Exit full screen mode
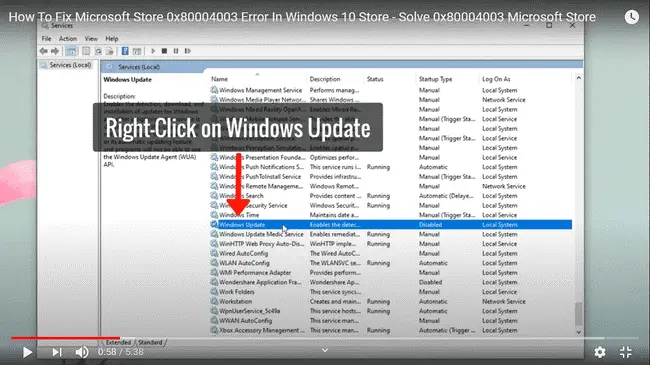The width and height of the screenshot is (650, 365). tap(626, 352)
